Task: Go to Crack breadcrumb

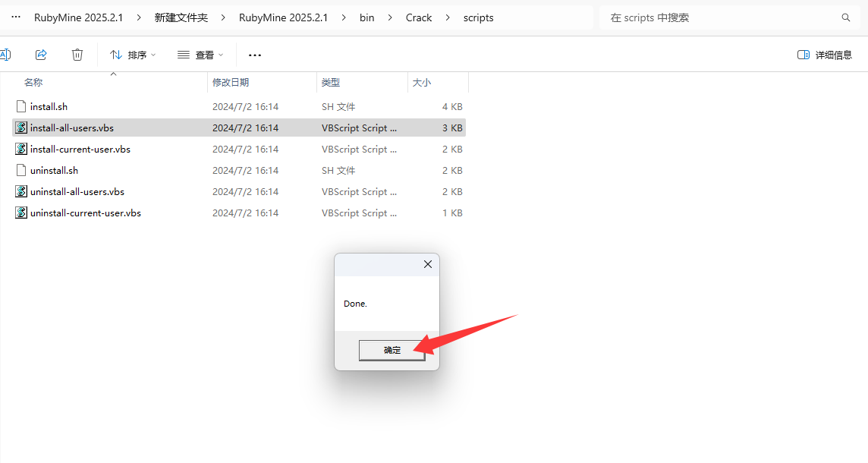Action: coord(419,17)
